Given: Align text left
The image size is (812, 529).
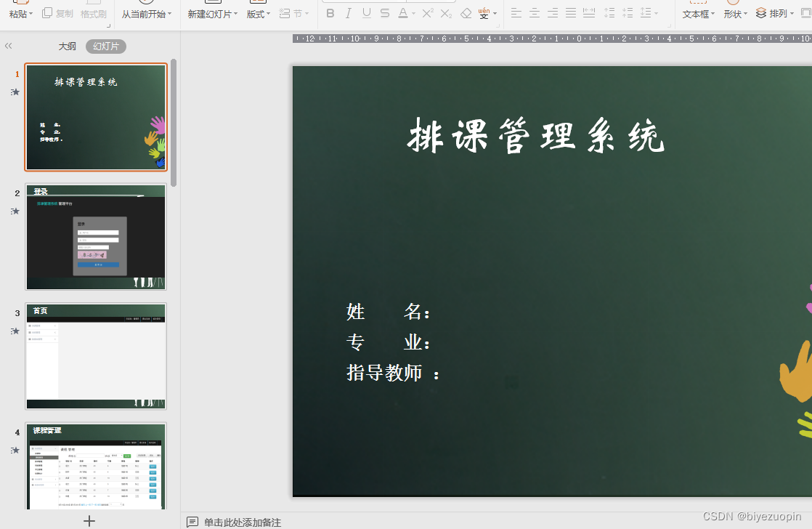Looking at the screenshot, I should click(516, 14).
